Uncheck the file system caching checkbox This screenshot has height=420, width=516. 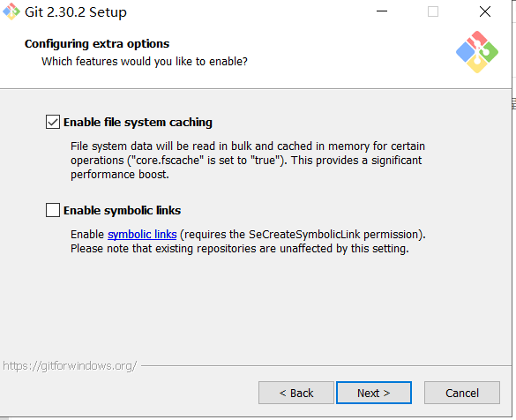pos(53,122)
